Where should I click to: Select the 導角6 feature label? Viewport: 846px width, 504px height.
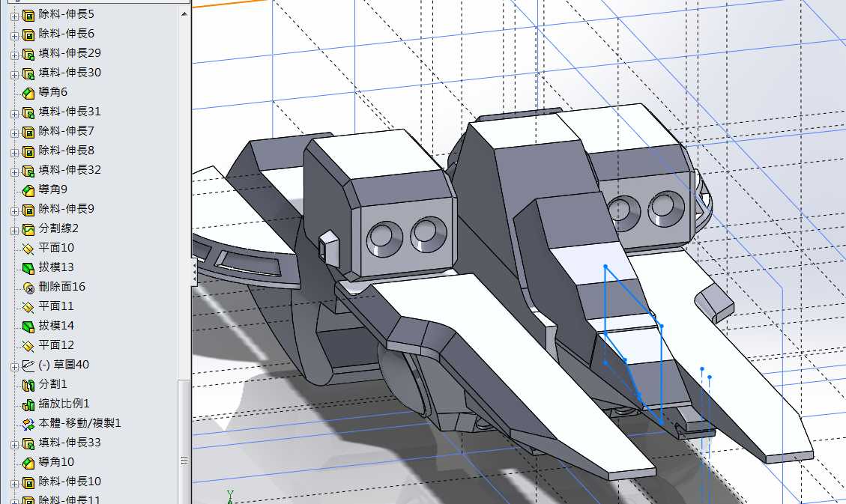[53, 91]
